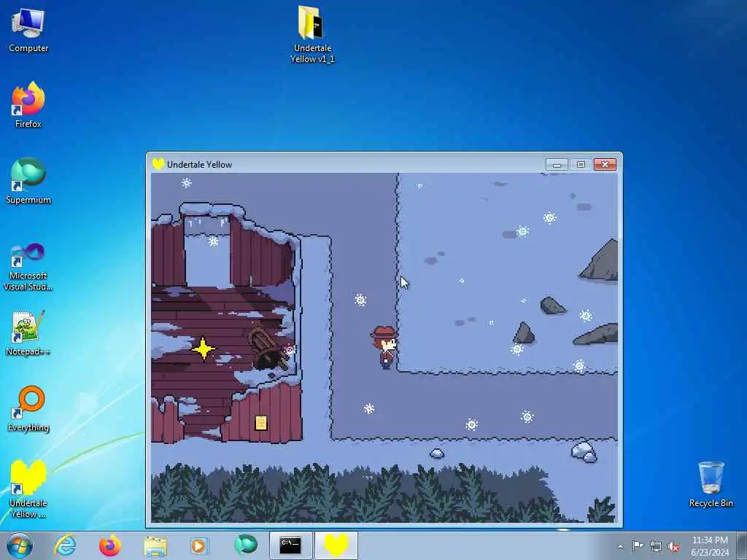747x560 pixels.
Task: Open the Computer desktop icon
Action: (x=28, y=29)
